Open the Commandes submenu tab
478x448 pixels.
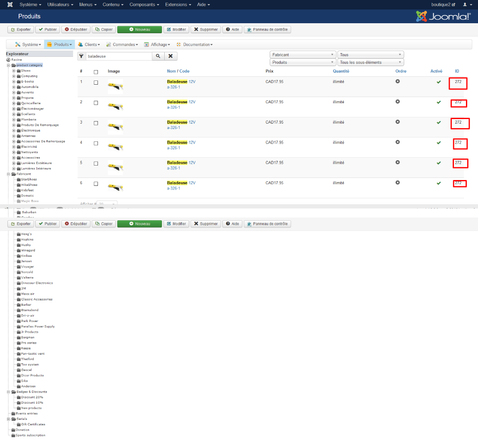pos(122,44)
